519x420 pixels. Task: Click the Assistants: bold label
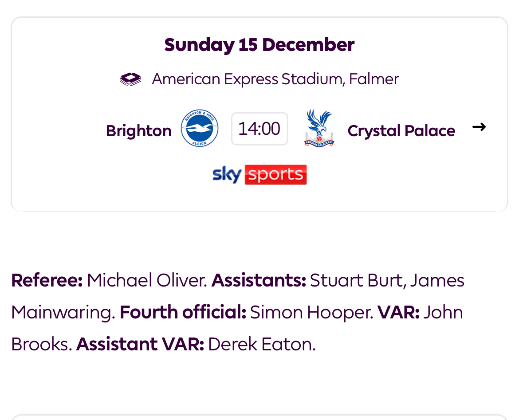pos(259,280)
